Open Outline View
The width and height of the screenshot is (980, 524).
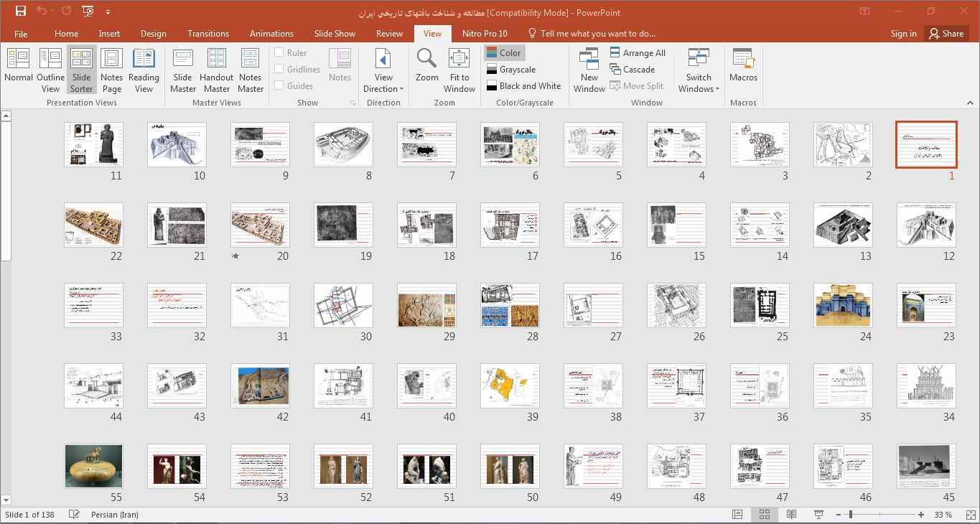point(50,70)
